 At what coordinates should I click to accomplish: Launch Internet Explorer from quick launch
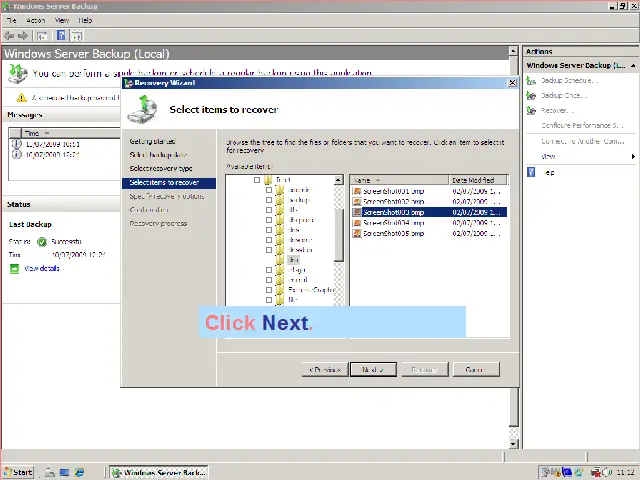[x=79, y=472]
